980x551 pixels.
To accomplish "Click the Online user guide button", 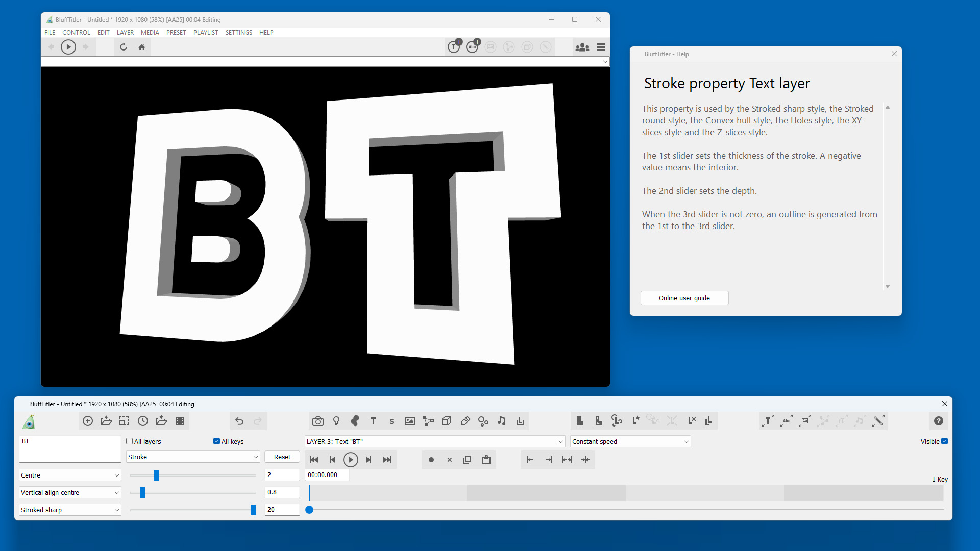I will point(684,298).
